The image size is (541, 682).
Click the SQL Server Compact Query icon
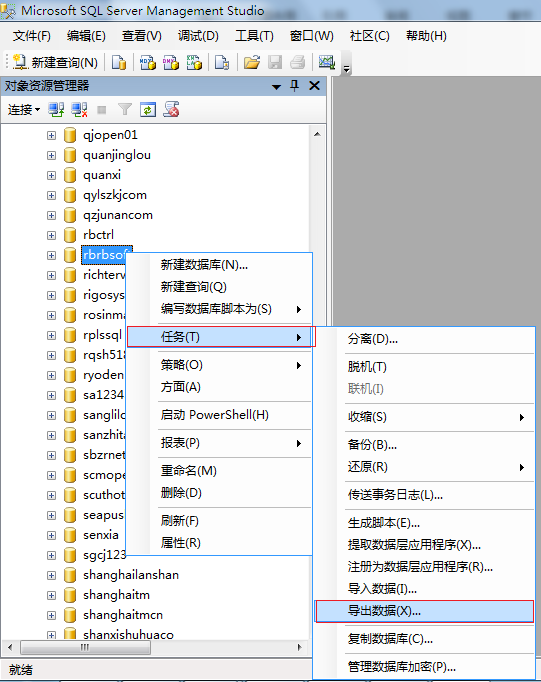[222, 63]
